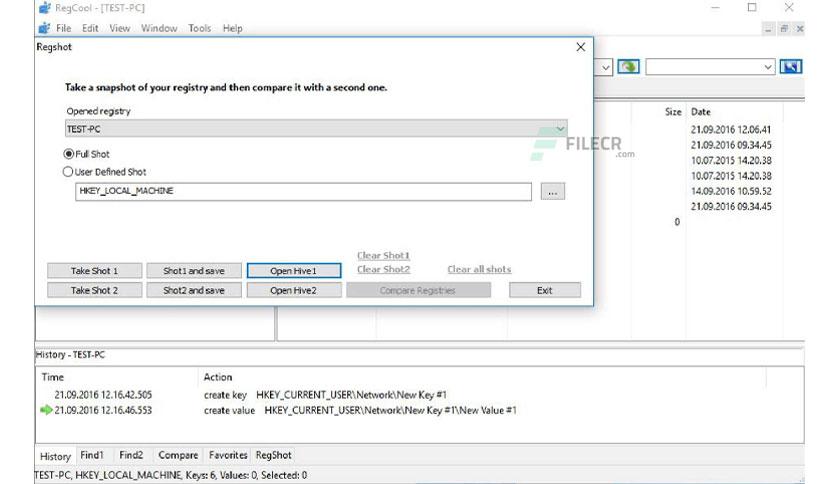Screen dimensions: 836x484
Task: Switch to the Compare tab
Action: (178, 455)
